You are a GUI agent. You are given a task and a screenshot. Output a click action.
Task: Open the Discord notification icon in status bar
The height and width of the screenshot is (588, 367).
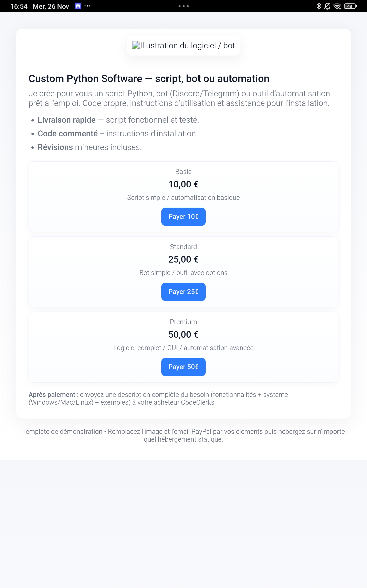(78, 6)
